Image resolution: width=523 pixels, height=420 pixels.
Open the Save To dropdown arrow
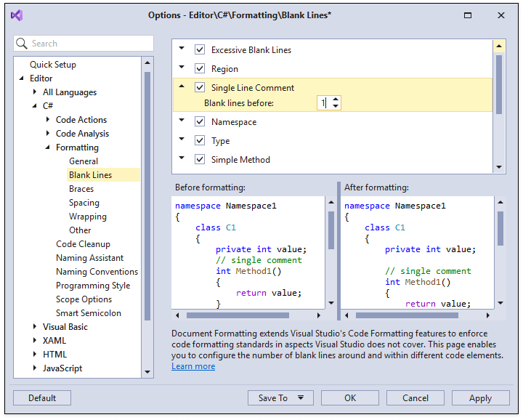click(x=300, y=397)
